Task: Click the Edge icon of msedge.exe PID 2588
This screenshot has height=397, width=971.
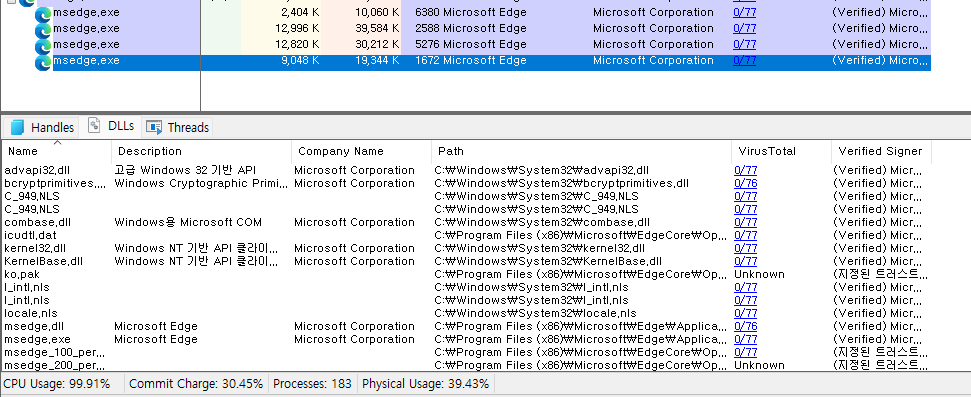Action: [x=43, y=30]
